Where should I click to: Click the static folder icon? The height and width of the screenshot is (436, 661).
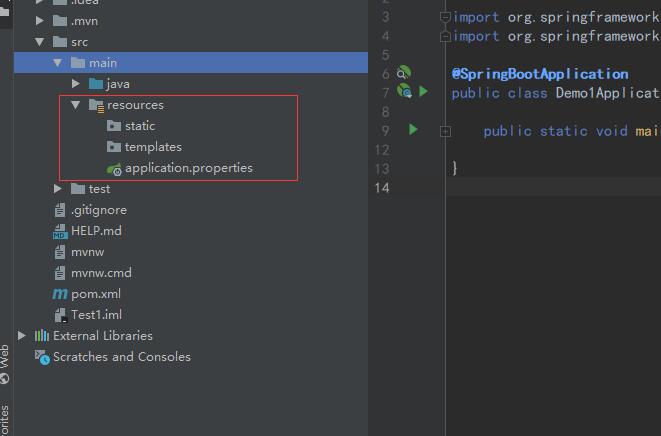click(114, 126)
